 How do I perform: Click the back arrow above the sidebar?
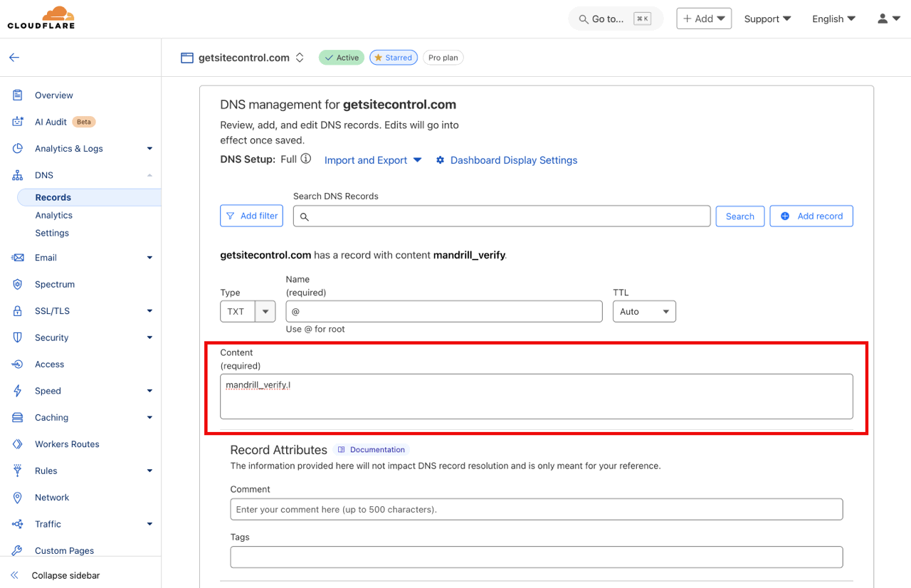click(x=14, y=57)
